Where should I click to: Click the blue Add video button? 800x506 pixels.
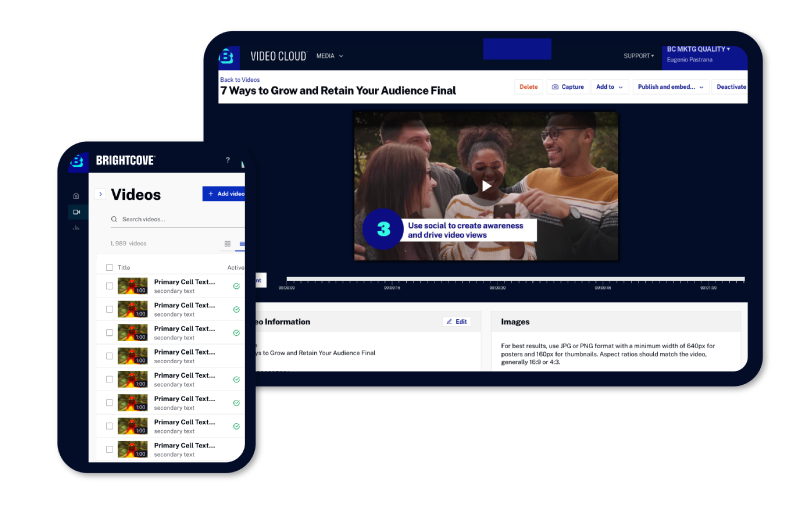point(224,194)
